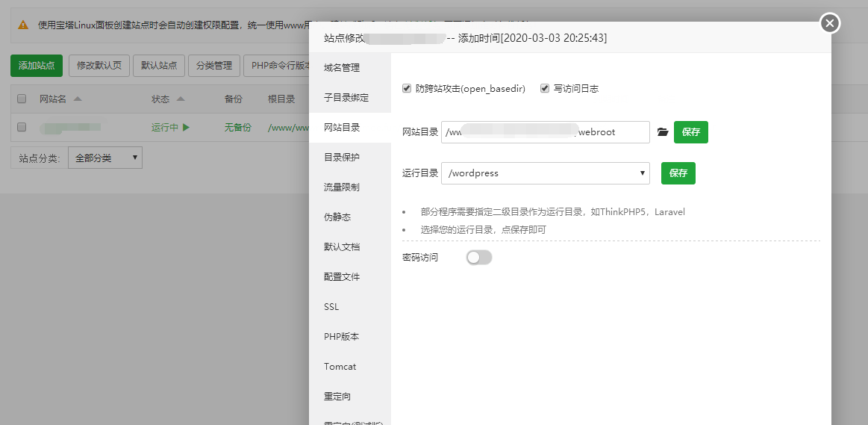Click 根目录 column header

coord(281,99)
